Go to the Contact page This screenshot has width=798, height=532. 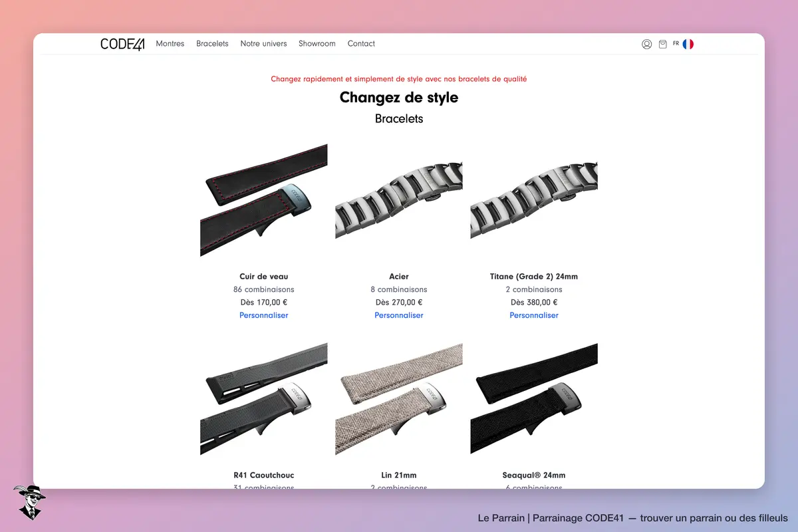(x=361, y=44)
